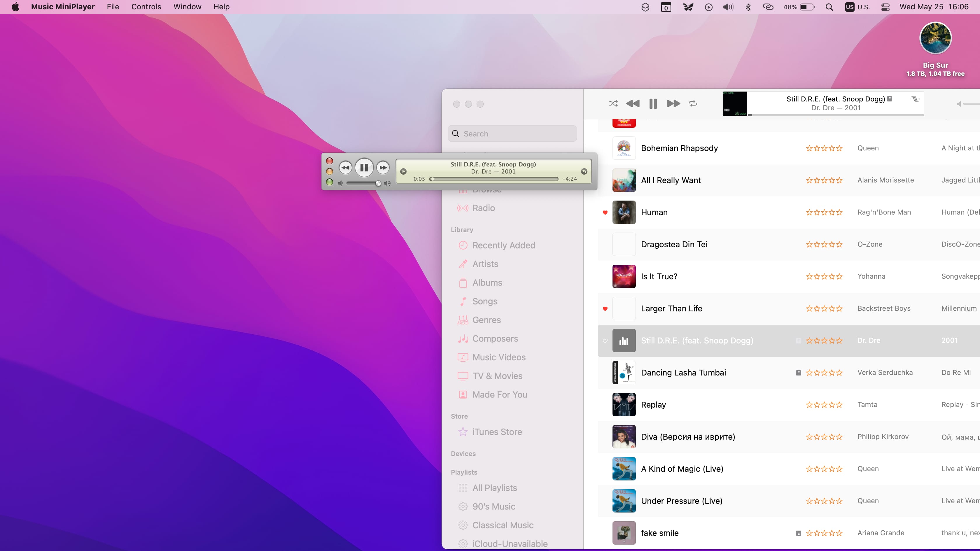Toggle the heart on Still D.R.E. row
This screenshot has height=551, width=980.
click(605, 341)
